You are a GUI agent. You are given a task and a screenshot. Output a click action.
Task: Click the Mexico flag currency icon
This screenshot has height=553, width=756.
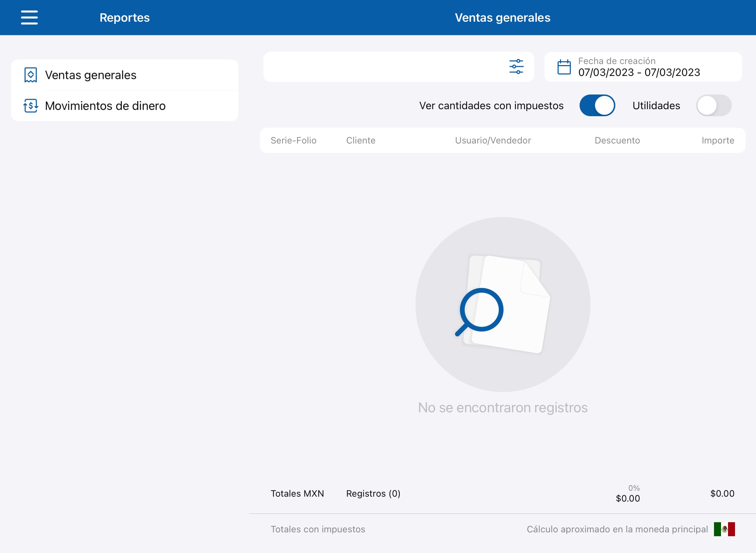[x=724, y=529]
